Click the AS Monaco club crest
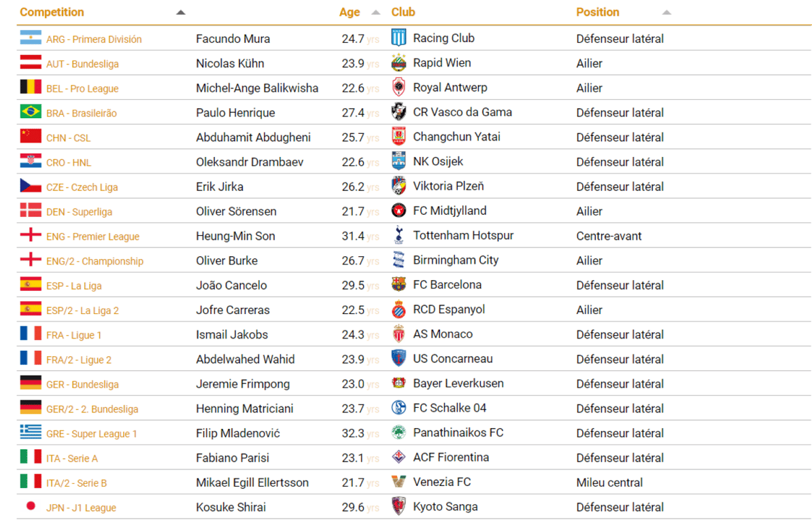 click(x=399, y=334)
